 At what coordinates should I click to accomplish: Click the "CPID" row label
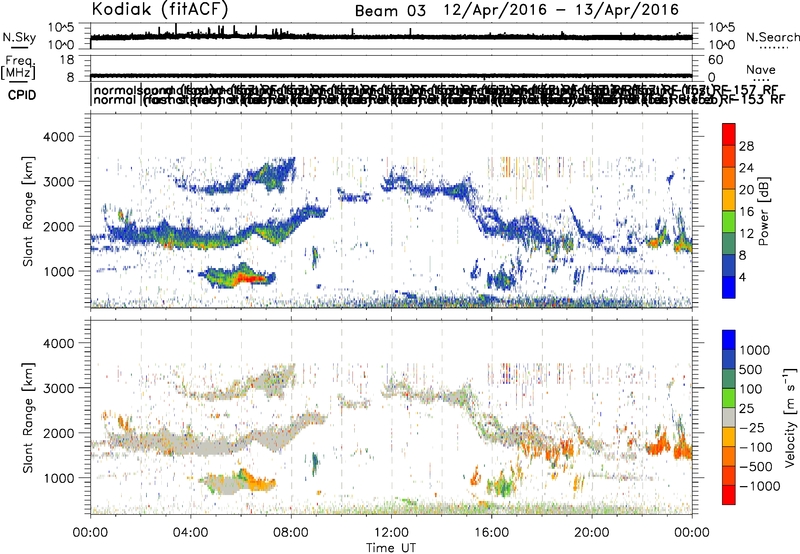click(22, 95)
